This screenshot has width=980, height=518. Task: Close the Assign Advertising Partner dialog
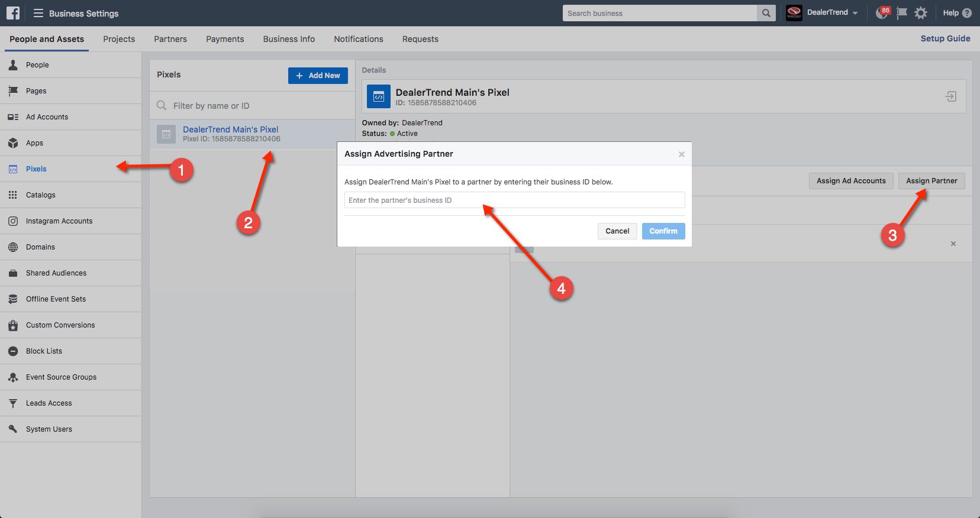coord(682,154)
